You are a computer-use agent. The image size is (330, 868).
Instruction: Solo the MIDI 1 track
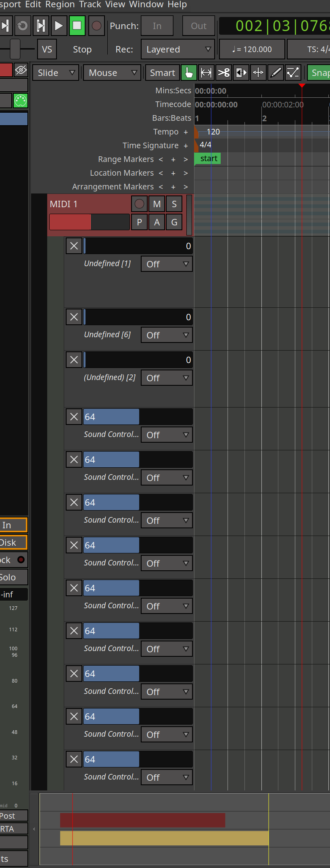pos(174,204)
